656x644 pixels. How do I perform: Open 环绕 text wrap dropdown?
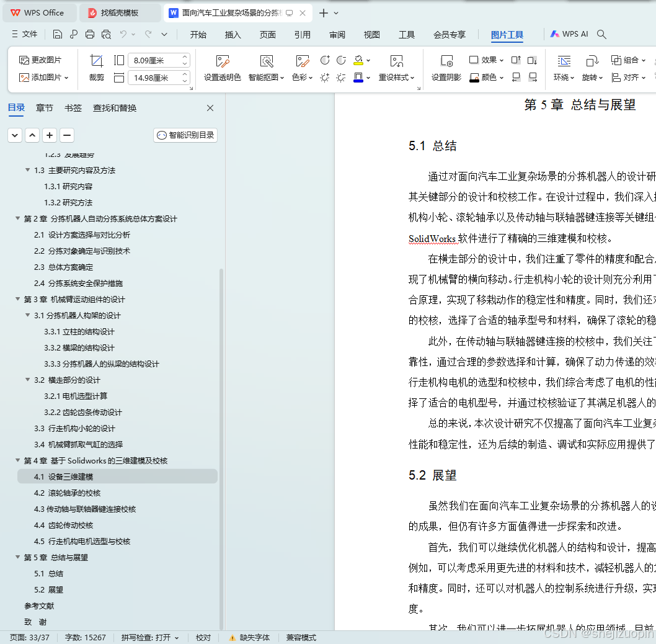[x=564, y=68]
